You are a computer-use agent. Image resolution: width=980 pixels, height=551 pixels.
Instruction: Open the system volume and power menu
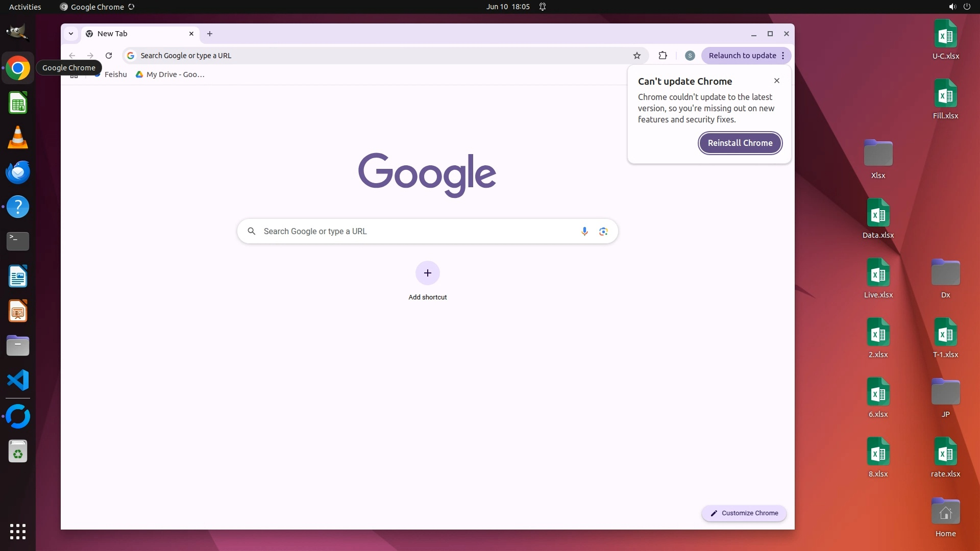[959, 7]
